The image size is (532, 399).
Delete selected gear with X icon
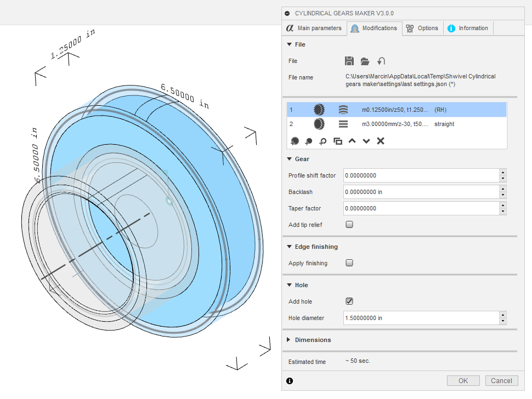(x=381, y=141)
